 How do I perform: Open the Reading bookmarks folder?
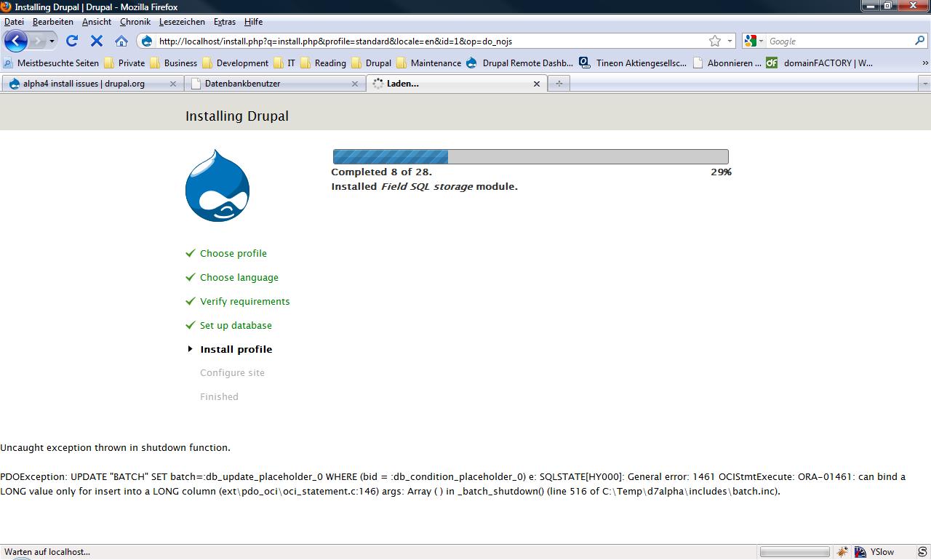pyautogui.click(x=323, y=63)
